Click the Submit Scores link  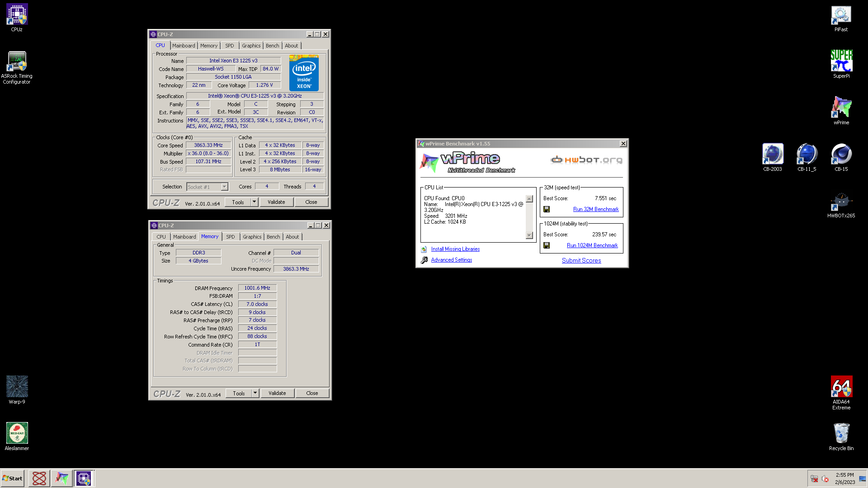pyautogui.click(x=581, y=260)
